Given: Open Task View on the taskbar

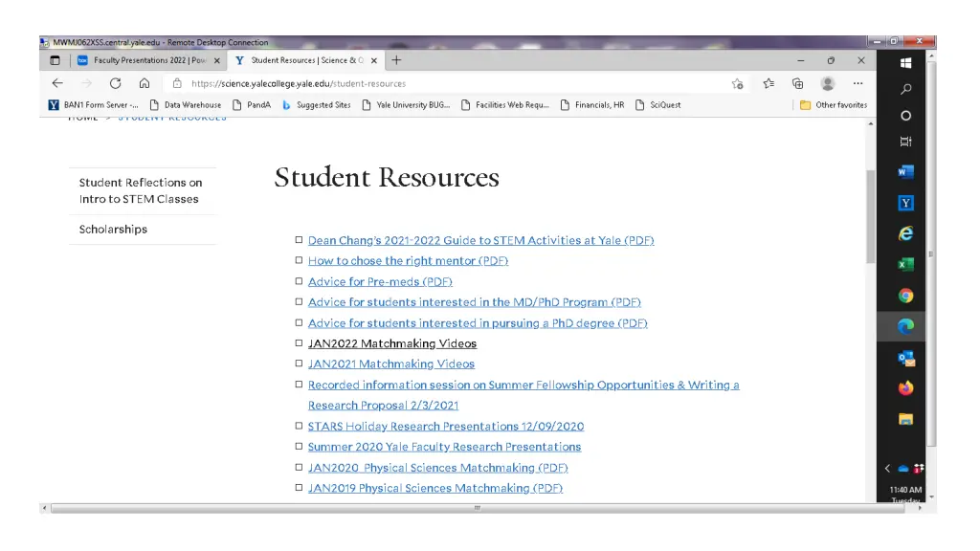Looking at the screenshot, I should (x=905, y=142).
